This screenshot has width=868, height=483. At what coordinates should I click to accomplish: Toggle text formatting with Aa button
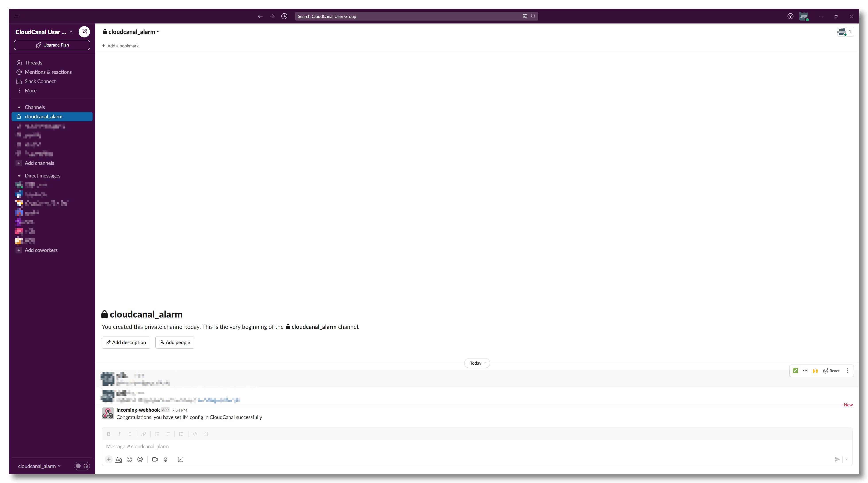[119, 460]
